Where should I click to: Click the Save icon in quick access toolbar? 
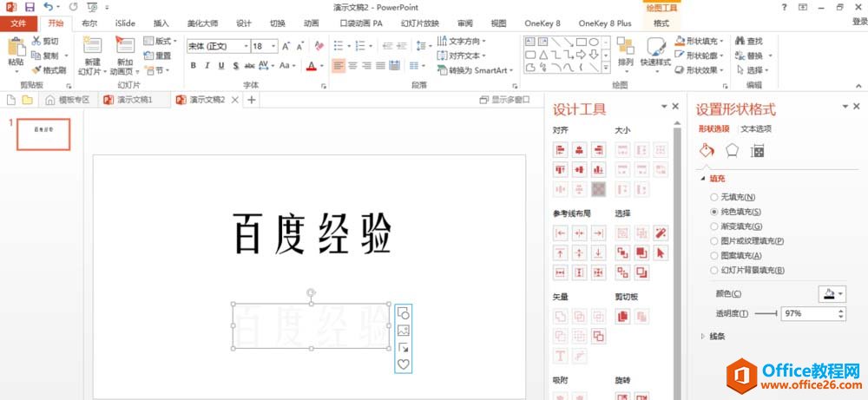click(30, 7)
